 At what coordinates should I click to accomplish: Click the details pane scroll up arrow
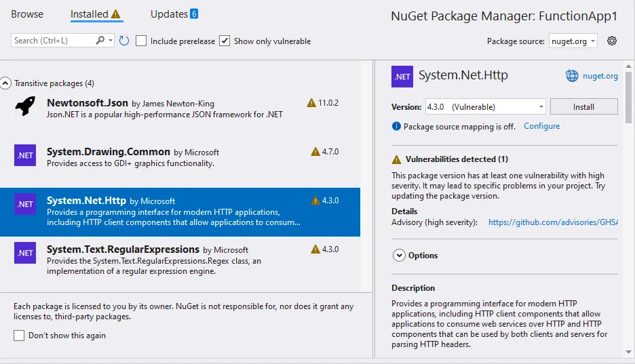(x=628, y=66)
